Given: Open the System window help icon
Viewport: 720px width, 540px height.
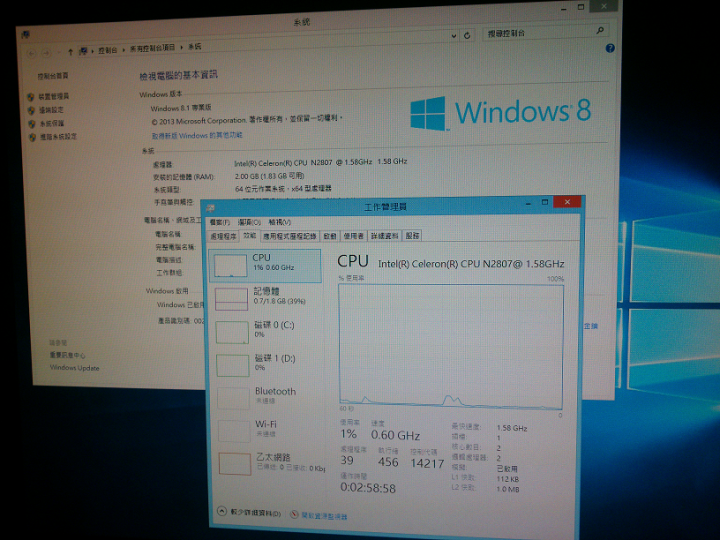Looking at the screenshot, I should 610,48.
